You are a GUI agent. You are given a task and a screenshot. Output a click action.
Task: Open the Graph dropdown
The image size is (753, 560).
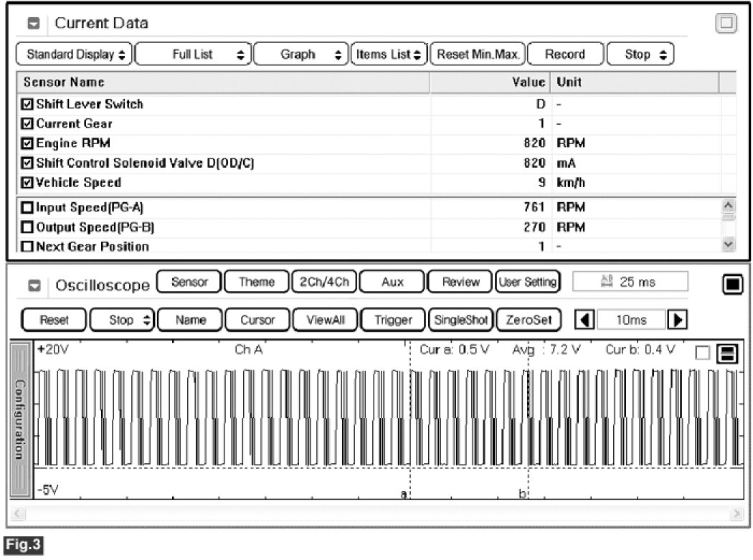pos(300,54)
